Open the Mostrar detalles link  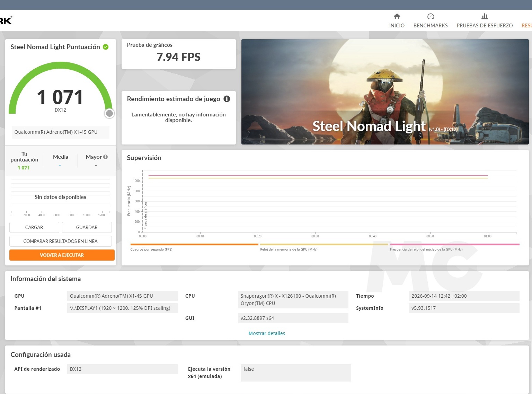267,333
